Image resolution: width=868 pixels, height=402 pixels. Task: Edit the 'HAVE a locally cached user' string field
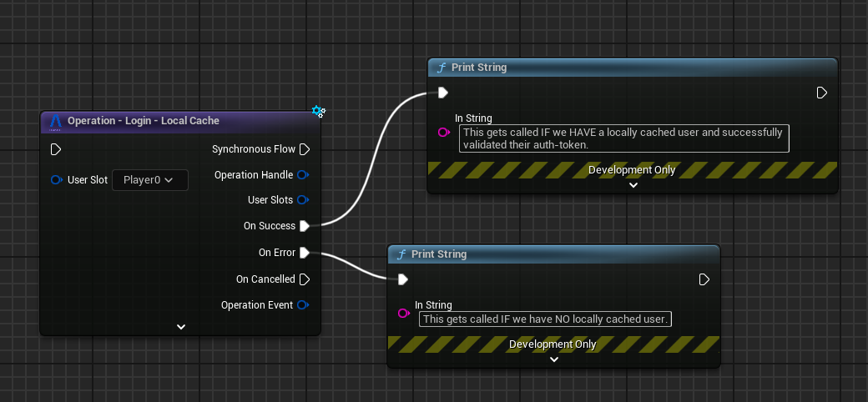623,138
